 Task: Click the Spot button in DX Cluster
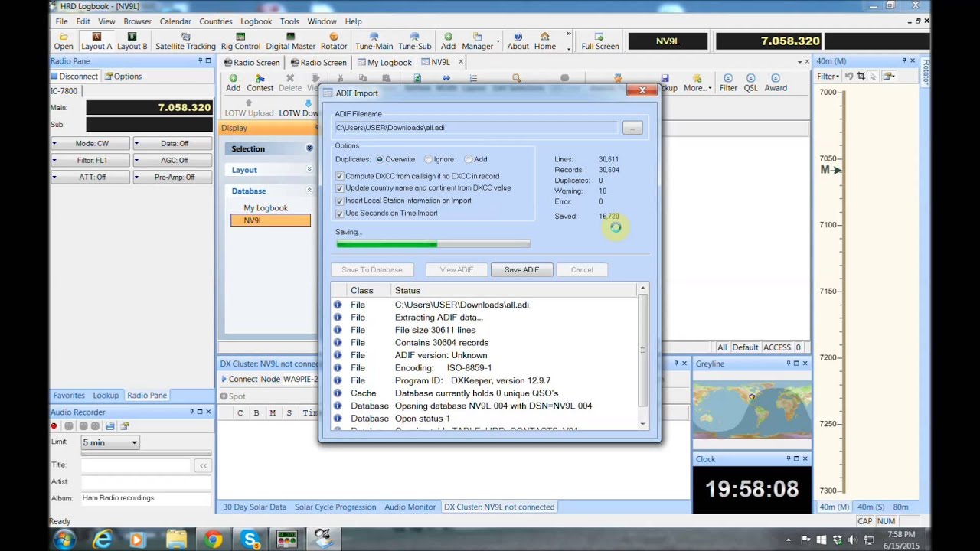233,396
